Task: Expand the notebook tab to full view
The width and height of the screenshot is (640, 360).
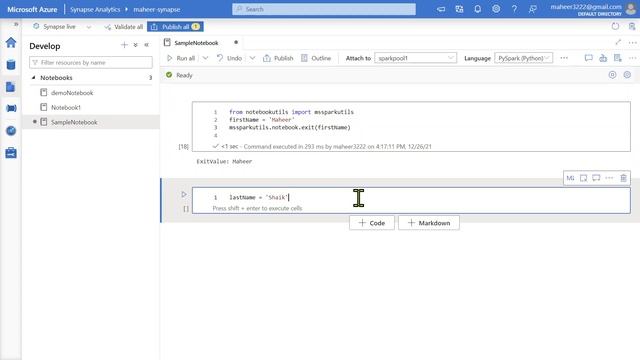Action: point(618,42)
